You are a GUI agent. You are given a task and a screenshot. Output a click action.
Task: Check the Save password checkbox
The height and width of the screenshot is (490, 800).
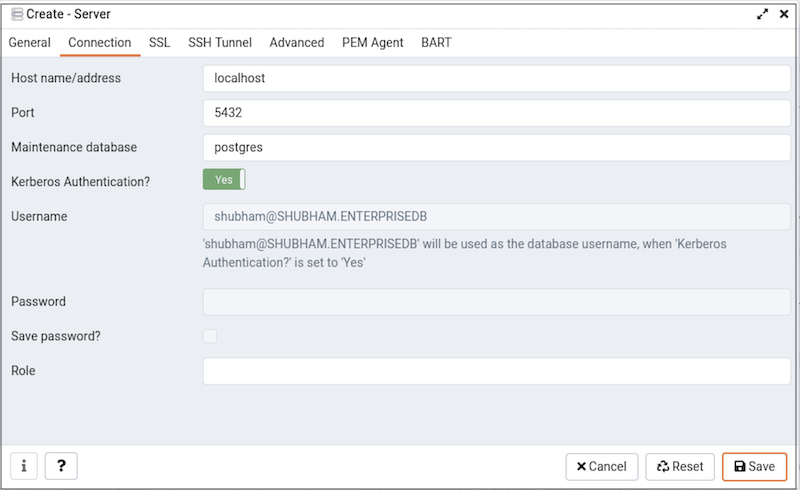coord(210,336)
